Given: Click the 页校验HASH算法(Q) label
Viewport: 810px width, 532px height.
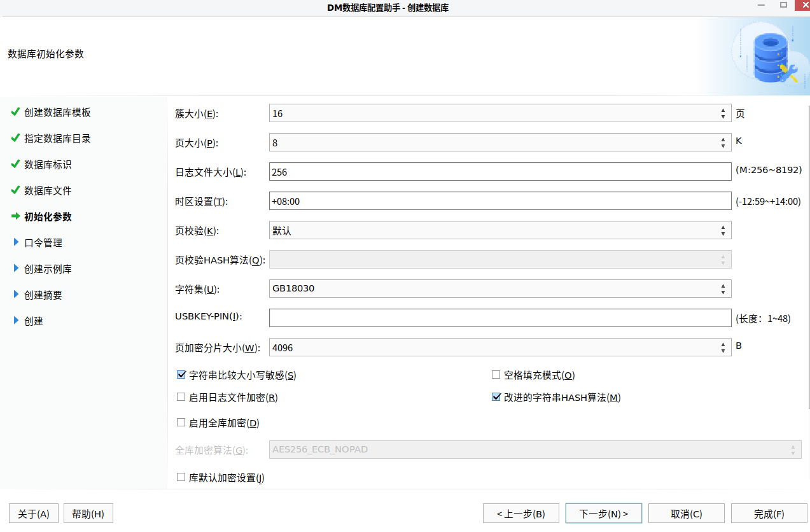Looking at the screenshot, I should click(220, 260).
